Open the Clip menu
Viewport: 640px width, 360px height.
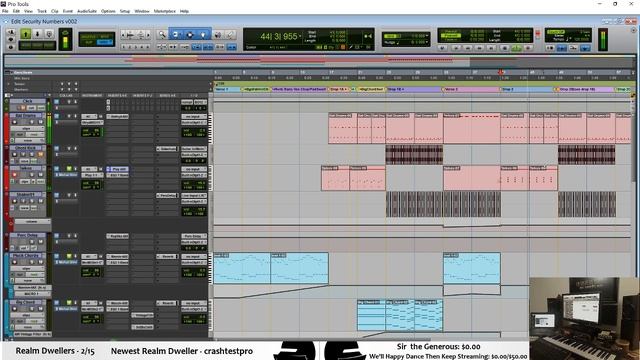(x=55, y=11)
